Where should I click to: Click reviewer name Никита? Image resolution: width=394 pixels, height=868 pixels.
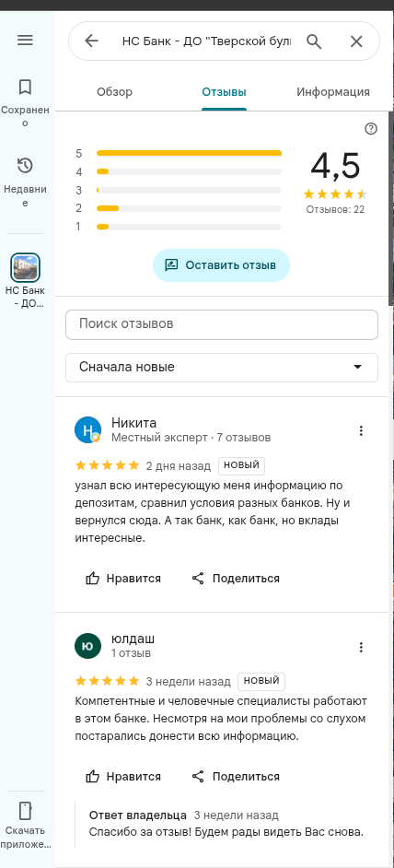(133, 424)
